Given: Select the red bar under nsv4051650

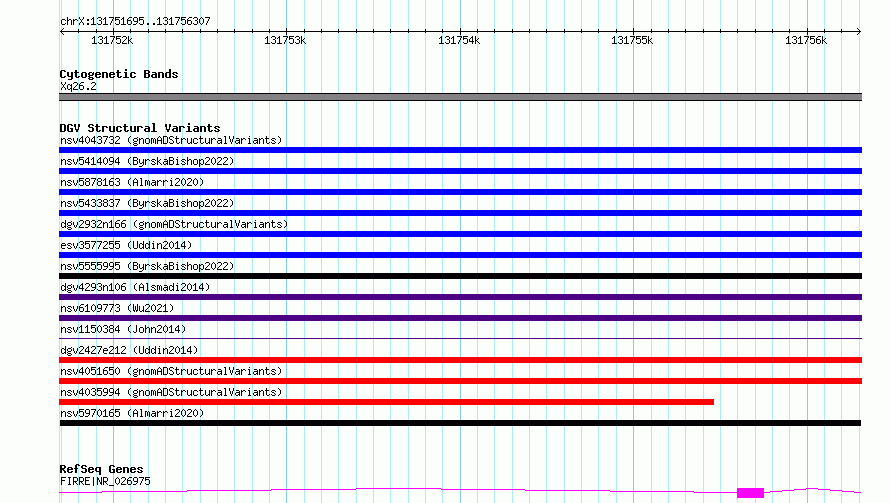Looking at the screenshot, I should coord(460,382).
